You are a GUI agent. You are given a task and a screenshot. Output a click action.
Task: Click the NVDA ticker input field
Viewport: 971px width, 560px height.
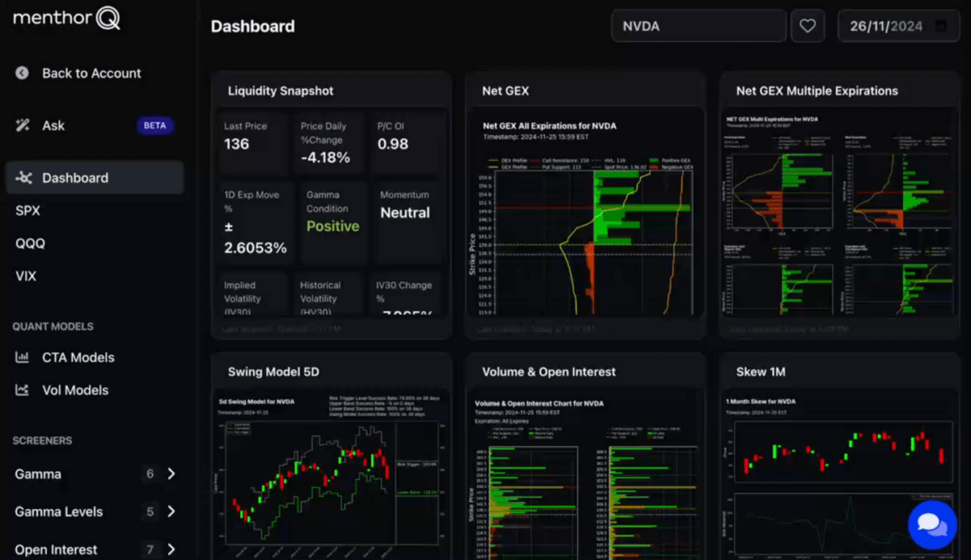coord(698,25)
